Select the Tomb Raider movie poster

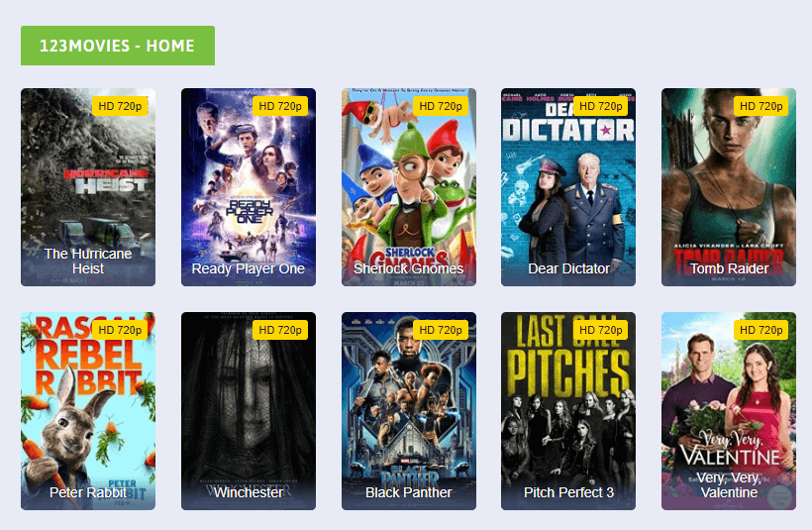tap(729, 187)
